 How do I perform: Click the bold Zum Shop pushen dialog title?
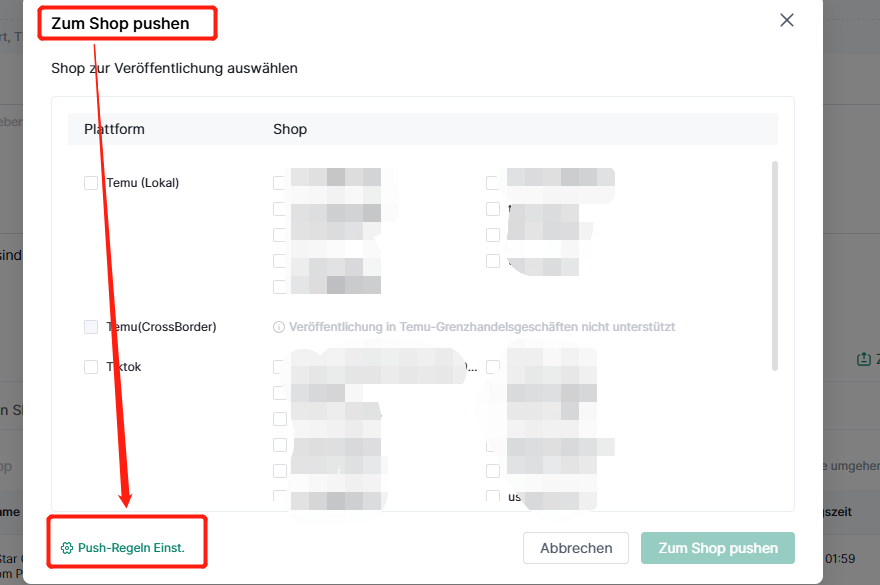(x=120, y=24)
